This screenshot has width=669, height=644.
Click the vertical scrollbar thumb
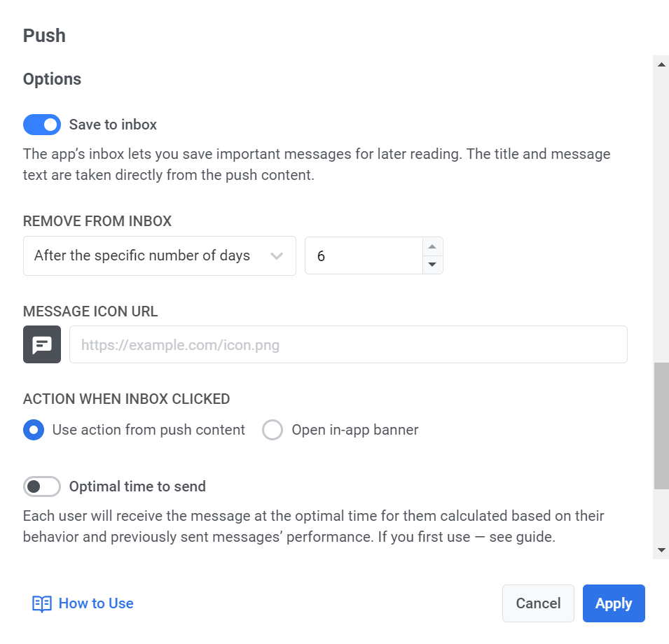661,426
